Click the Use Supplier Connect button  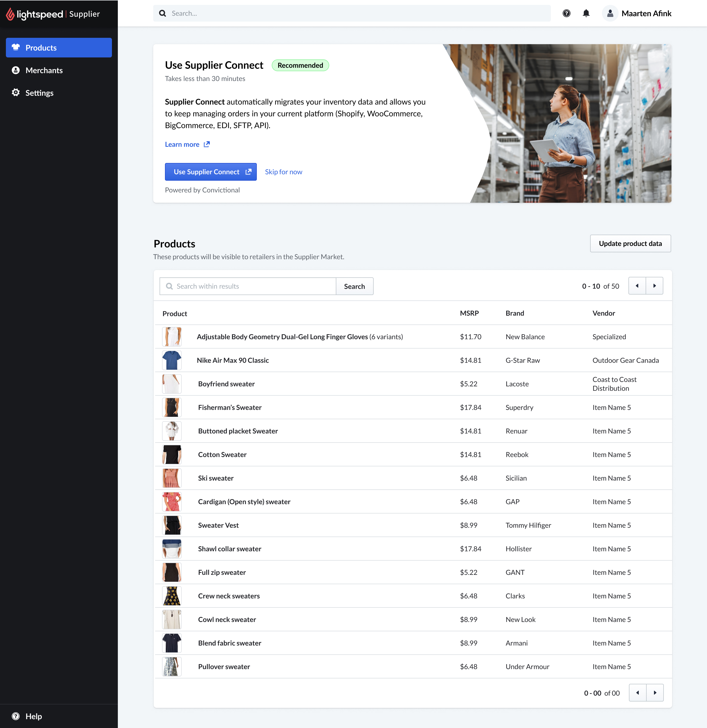[x=211, y=172]
